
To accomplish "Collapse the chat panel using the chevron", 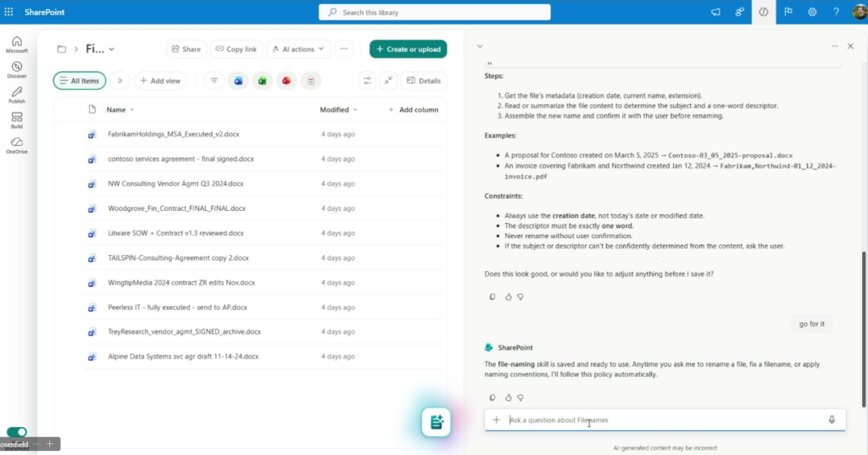I will tap(480, 46).
